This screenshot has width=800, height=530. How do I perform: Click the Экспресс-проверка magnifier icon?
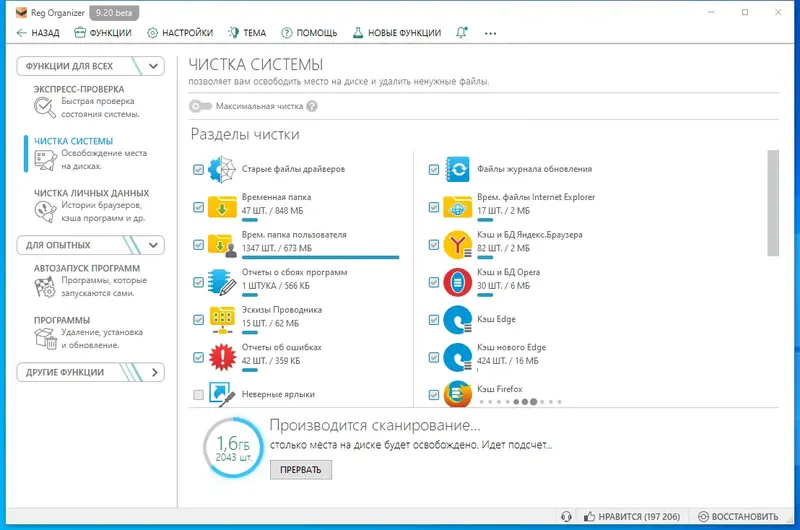[x=45, y=107]
